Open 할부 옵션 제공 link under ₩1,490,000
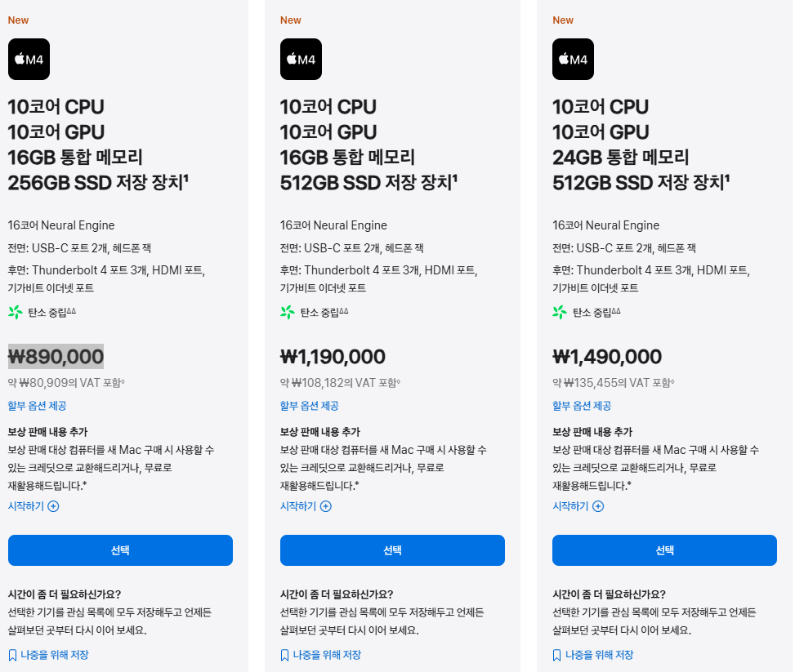Viewport: 795px width, 672px height. [582, 406]
